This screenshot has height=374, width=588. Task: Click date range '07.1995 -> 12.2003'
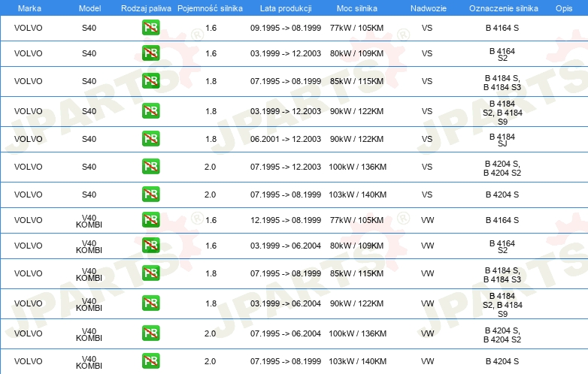[286, 167]
